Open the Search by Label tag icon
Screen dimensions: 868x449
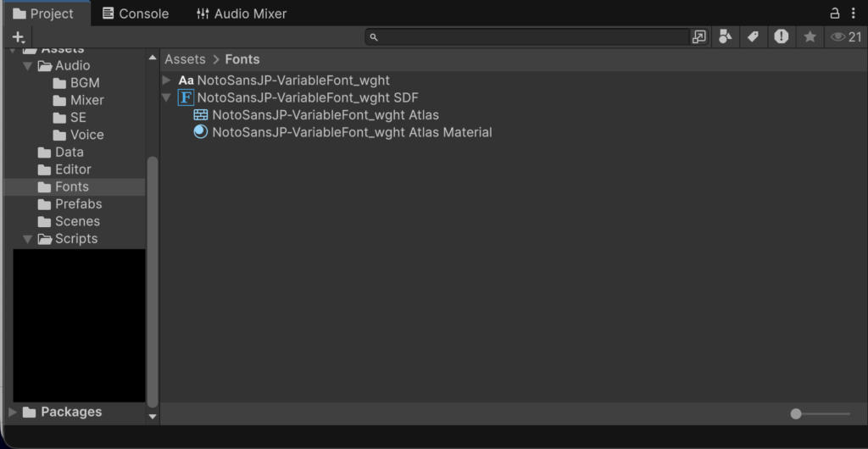(x=753, y=37)
